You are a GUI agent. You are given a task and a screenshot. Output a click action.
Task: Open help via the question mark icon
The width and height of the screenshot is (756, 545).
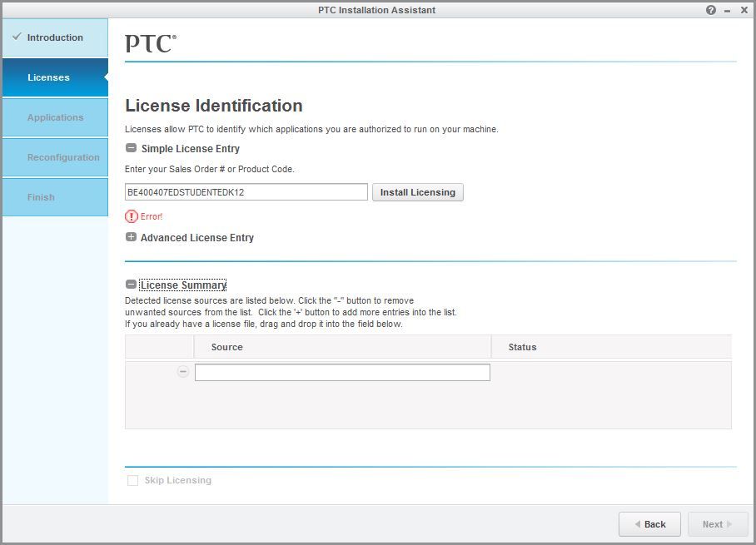click(710, 10)
